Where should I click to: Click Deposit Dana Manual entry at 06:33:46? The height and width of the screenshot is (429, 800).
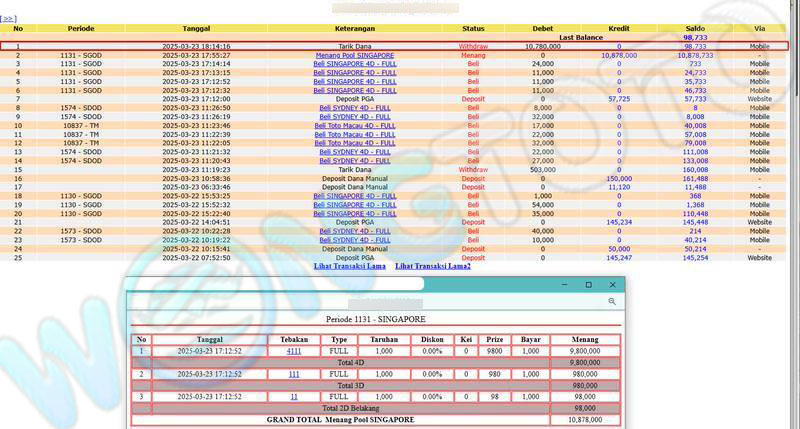point(355,187)
